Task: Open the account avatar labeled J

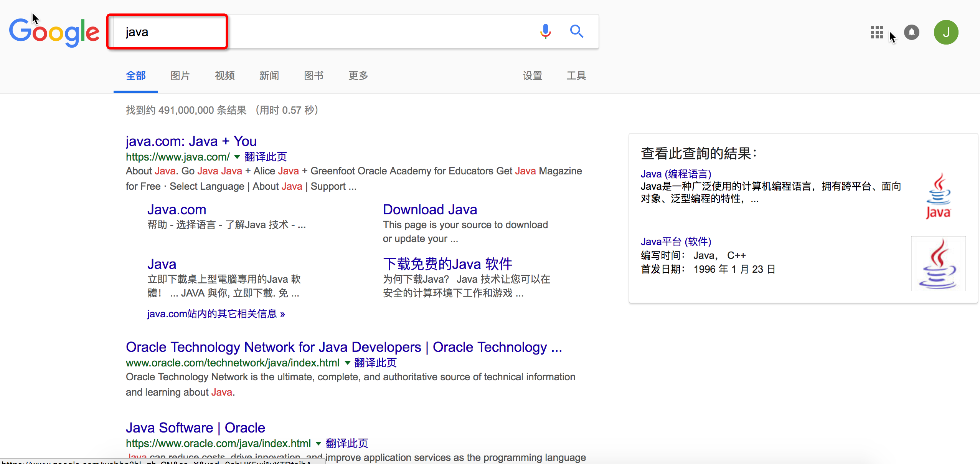Action: [946, 32]
